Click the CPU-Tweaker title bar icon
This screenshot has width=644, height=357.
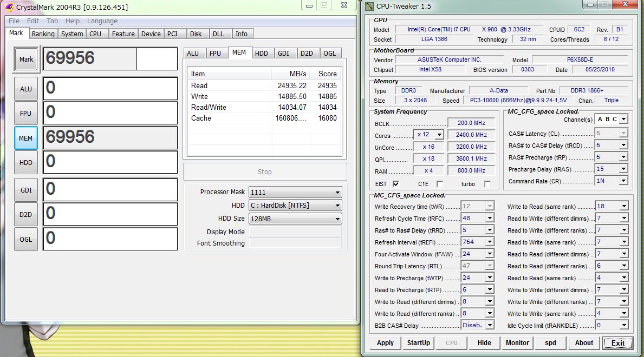pyautogui.click(x=370, y=6)
